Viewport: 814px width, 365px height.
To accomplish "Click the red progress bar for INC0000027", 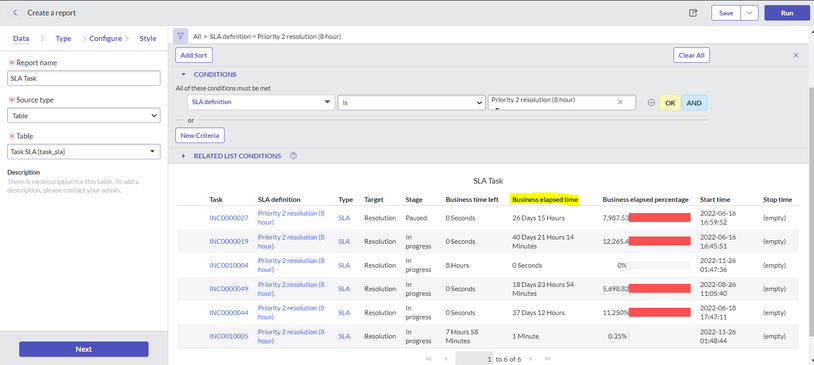I will pos(660,218).
